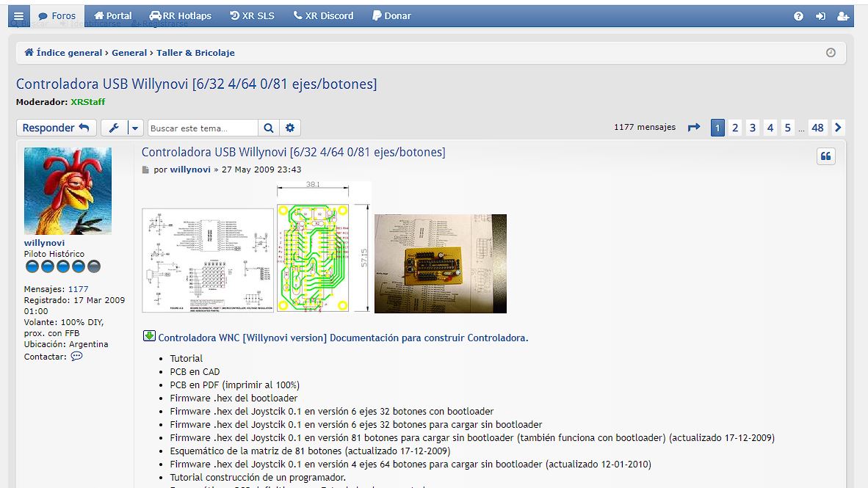868x488 pixels.
Task: Go to page 4
Action: coord(770,128)
